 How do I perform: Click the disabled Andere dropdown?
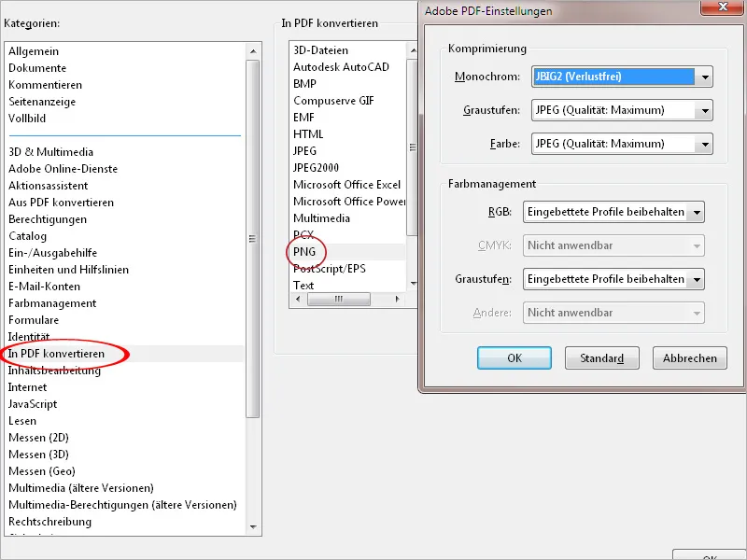(613, 313)
